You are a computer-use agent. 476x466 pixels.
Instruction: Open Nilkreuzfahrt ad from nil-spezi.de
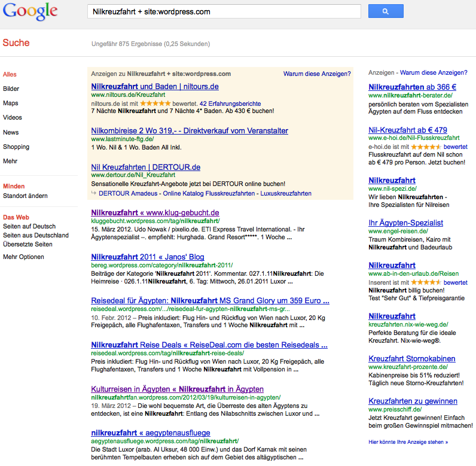click(x=392, y=180)
